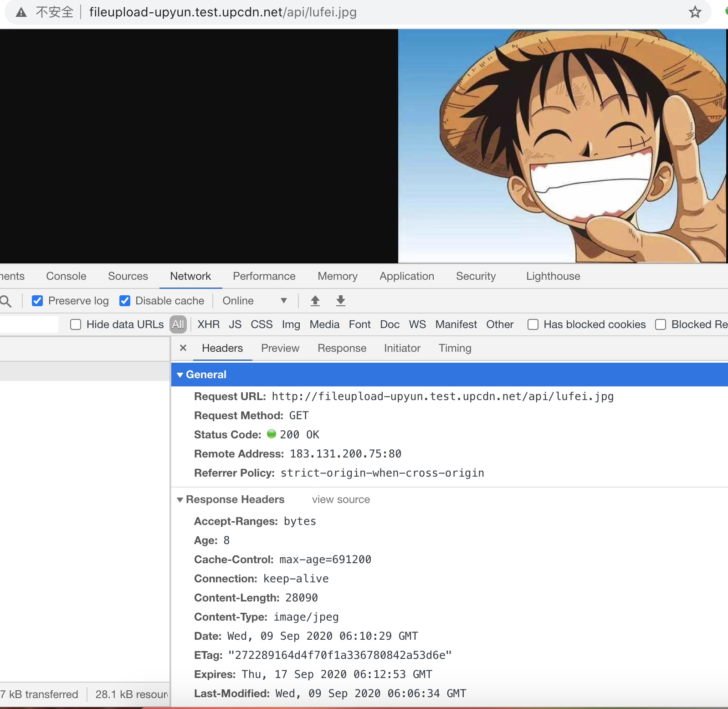This screenshot has height=709, width=728.
Task: Click the export HAR download arrow icon
Action: [x=341, y=301]
